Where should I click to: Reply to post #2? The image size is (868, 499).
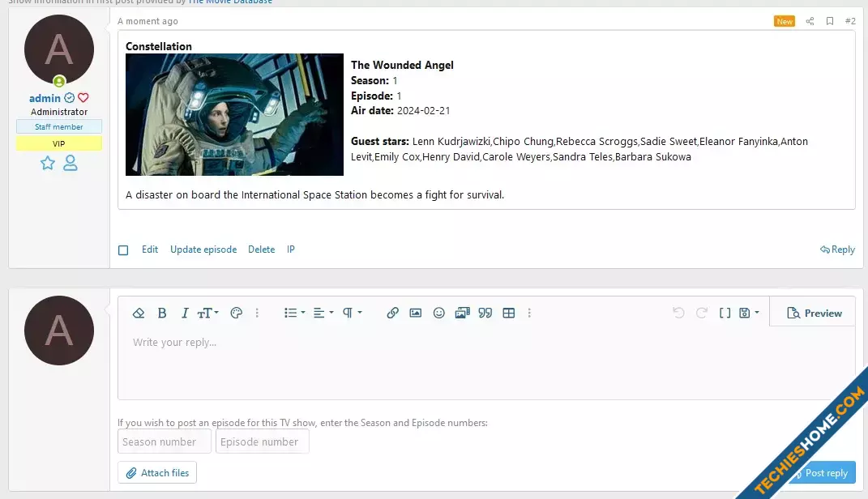pos(837,249)
